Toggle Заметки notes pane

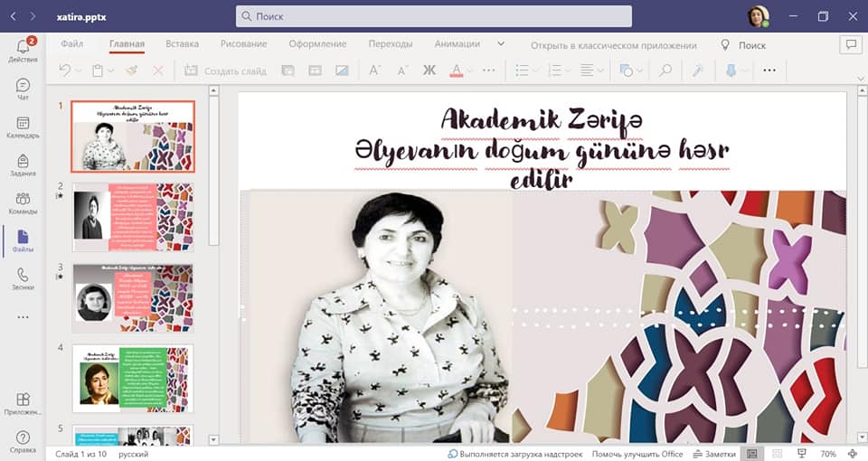click(714, 454)
